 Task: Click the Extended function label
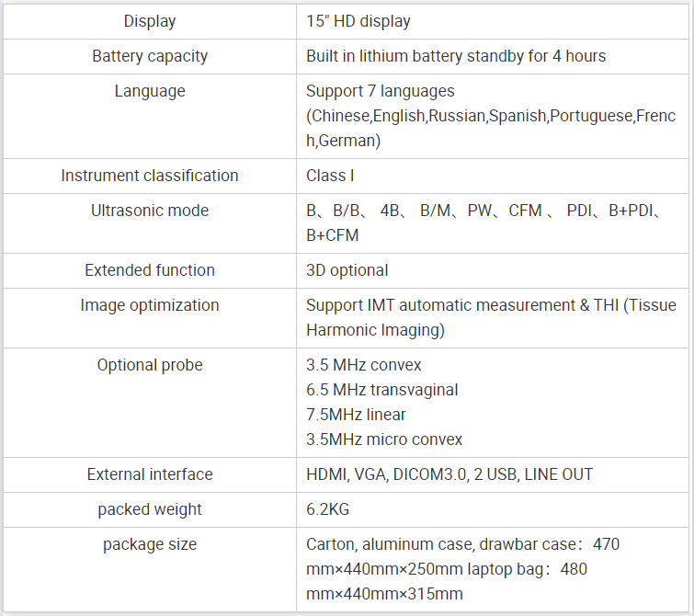click(150, 270)
